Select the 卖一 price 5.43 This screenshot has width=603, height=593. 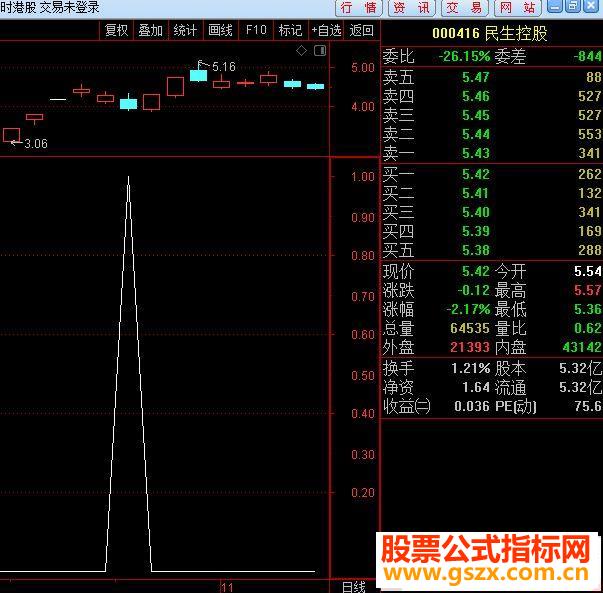(x=476, y=153)
